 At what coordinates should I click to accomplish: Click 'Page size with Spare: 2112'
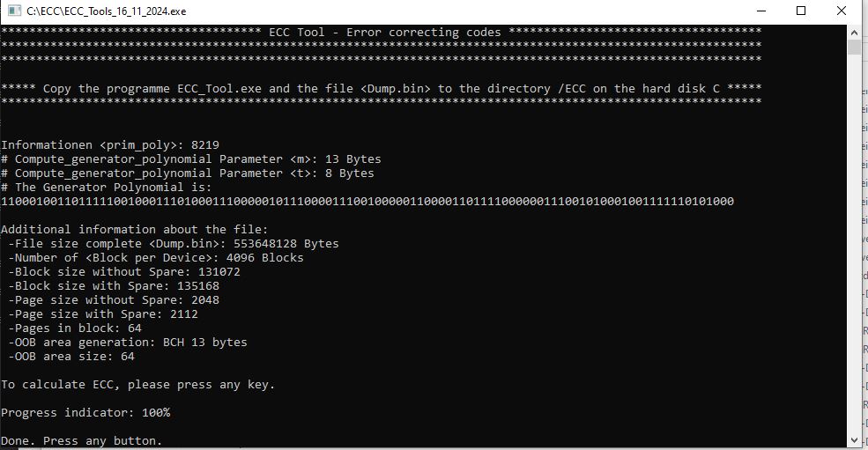click(x=103, y=314)
